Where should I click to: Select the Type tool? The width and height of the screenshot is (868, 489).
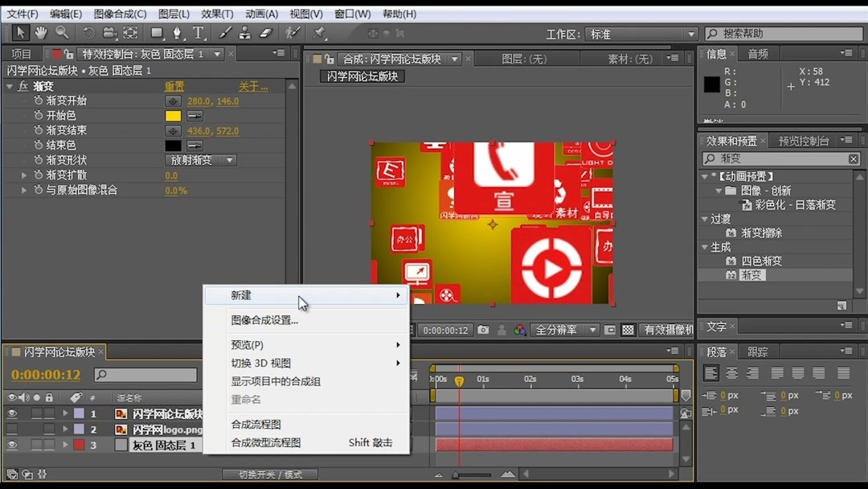(x=197, y=33)
